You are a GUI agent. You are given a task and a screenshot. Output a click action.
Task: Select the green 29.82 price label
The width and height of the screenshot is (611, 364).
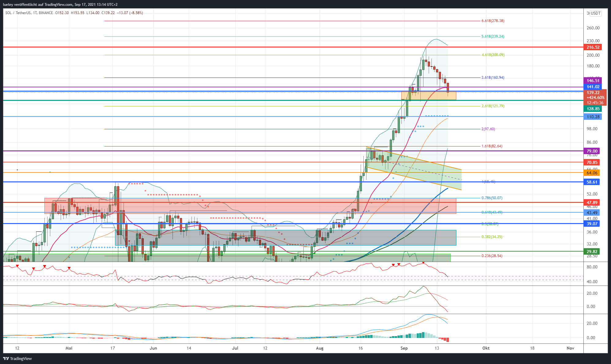tap(592, 252)
